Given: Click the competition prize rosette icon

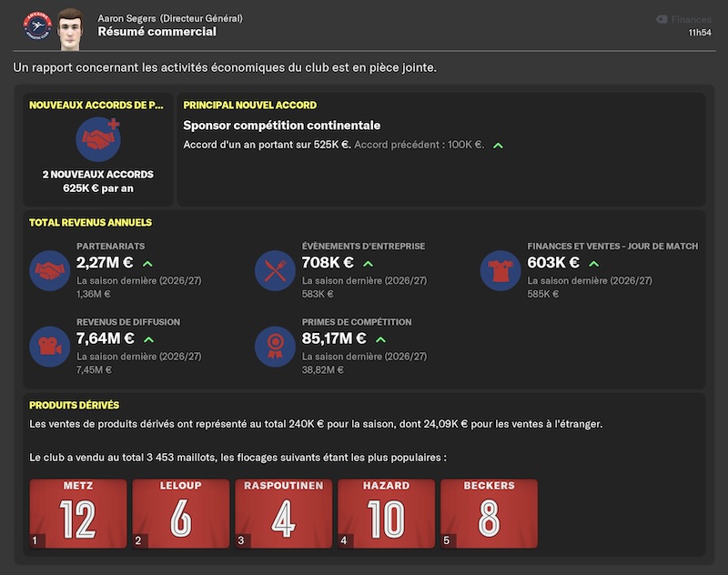Looking at the screenshot, I should point(275,347).
